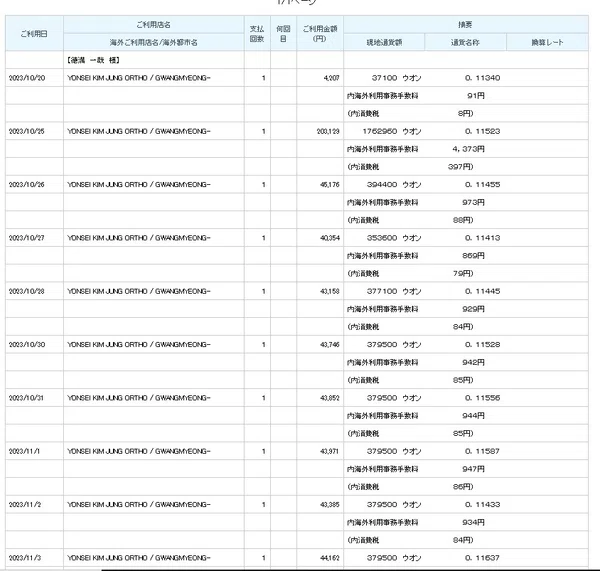Click the ご利用店名 column header

(x=154, y=25)
